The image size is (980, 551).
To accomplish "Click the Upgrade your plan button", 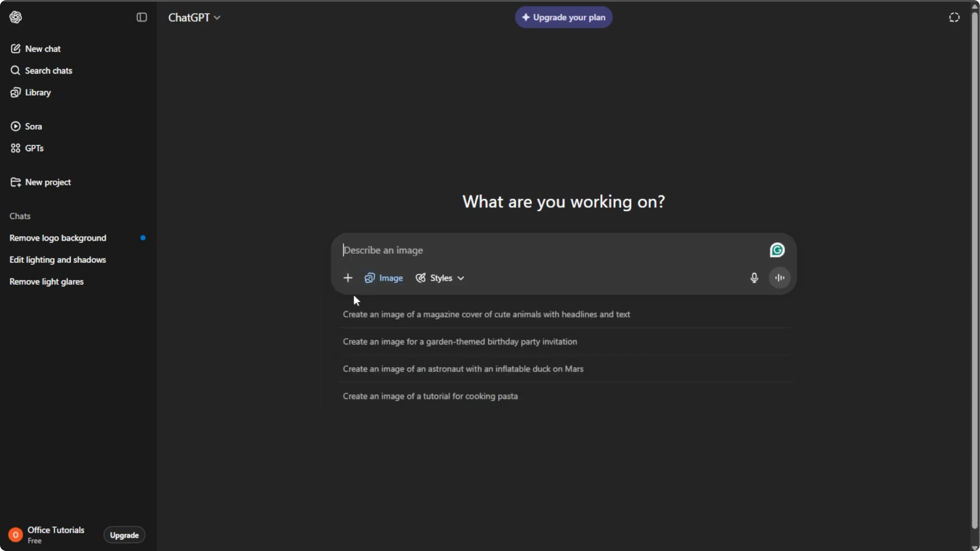I will click(x=563, y=17).
